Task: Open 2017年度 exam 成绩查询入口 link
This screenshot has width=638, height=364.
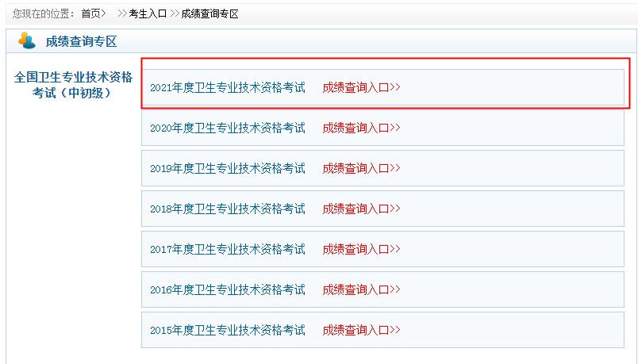Action: (361, 249)
